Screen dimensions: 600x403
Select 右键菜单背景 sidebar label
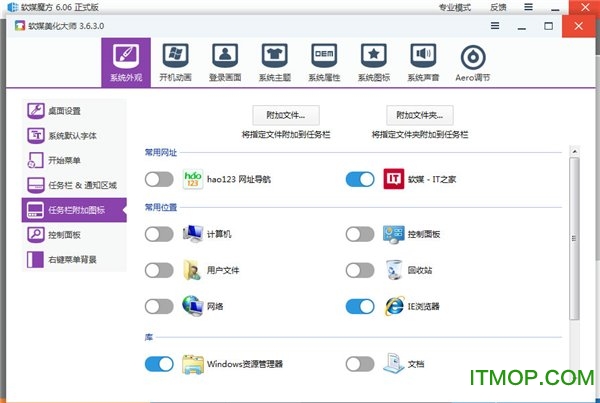pyautogui.click(x=72, y=259)
